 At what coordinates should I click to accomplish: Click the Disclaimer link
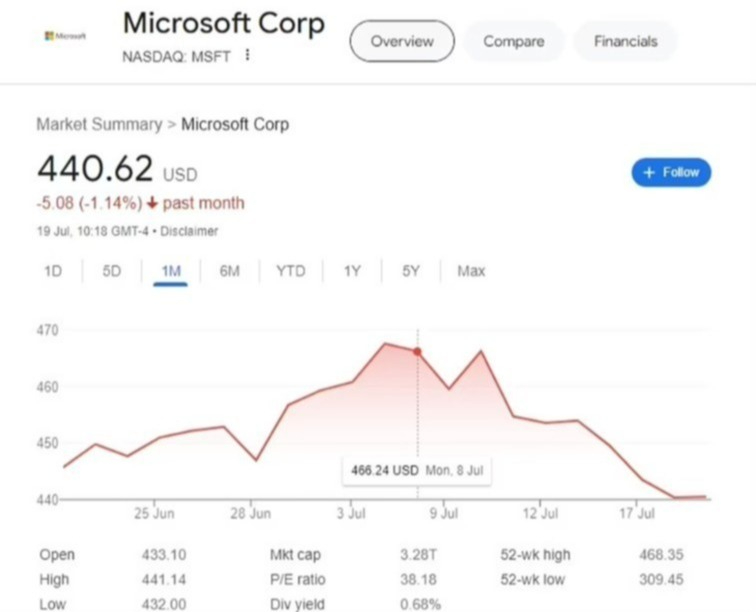coord(189,231)
